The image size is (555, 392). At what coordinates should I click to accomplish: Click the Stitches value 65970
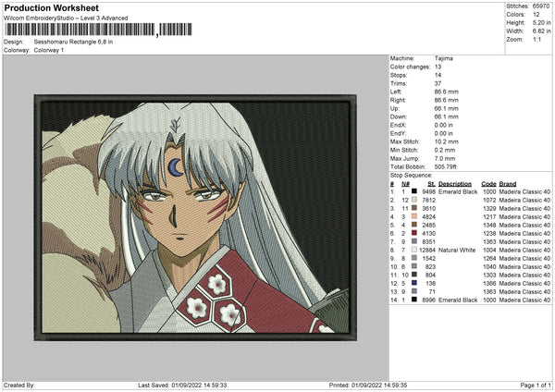[541, 6]
